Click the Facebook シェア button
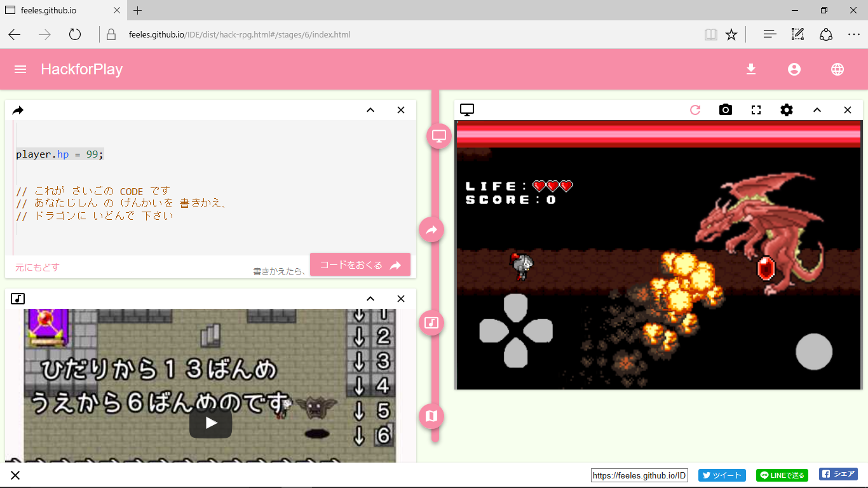868x488 pixels. click(839, 475)
